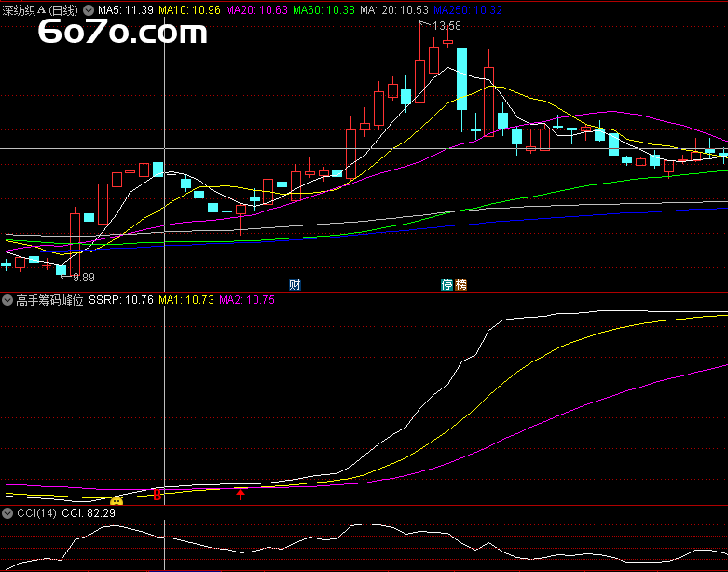Select the MA60: 10.38 label
The height and width of the screenshot is (572, 728).
point(323,9)
